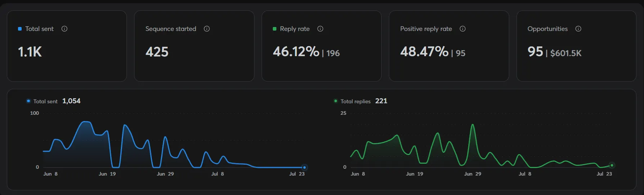Select the 1.1K total sent value
Screen dimensions: 644x195
click(x=30, y=52)
